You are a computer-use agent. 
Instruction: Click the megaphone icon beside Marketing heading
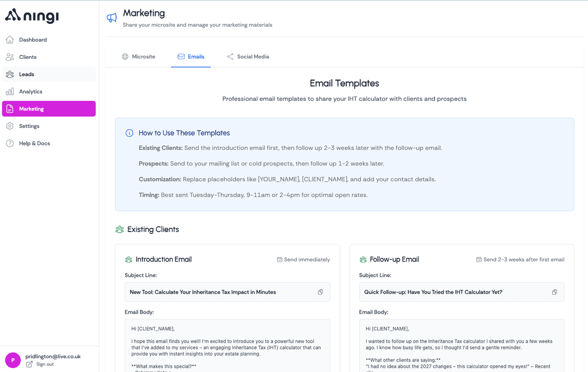click(x=111, y=17)
